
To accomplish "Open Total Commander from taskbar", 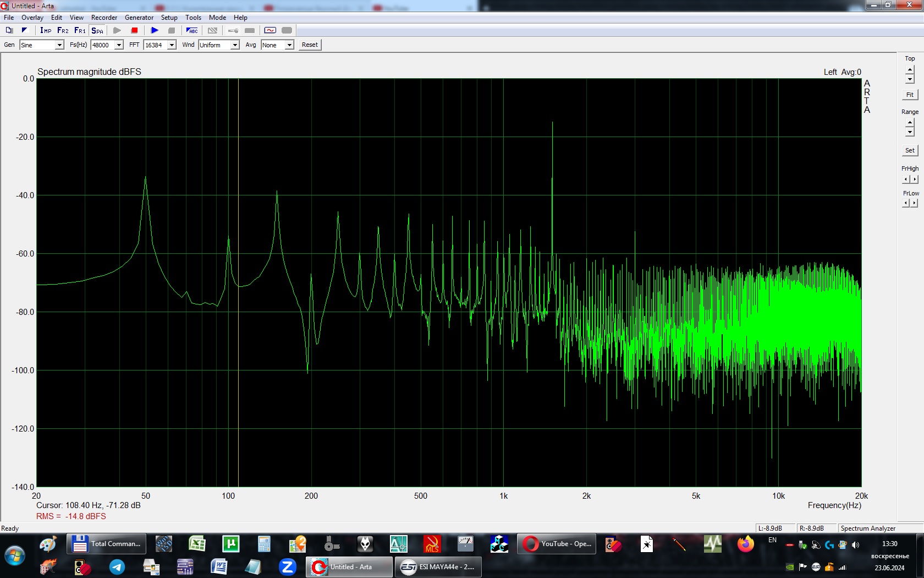I will (107, 544).
